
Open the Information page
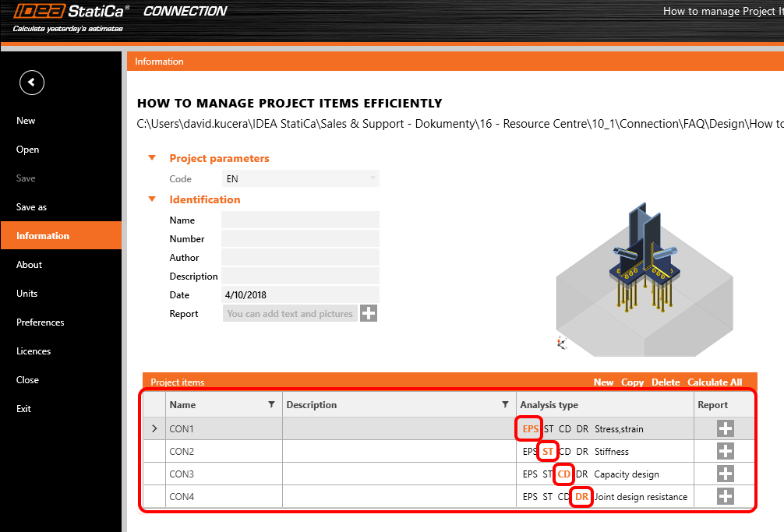pyautogui.click(x=61, y=235)
